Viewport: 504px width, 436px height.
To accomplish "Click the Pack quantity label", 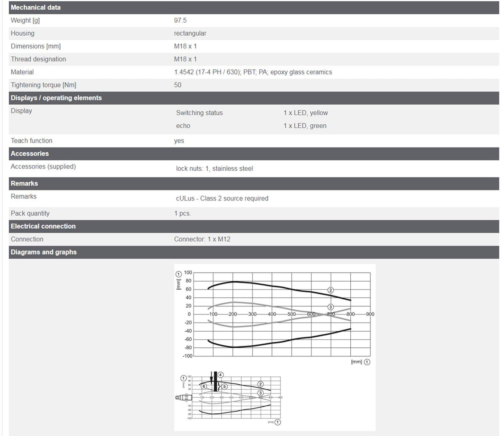I will (30, 214).
